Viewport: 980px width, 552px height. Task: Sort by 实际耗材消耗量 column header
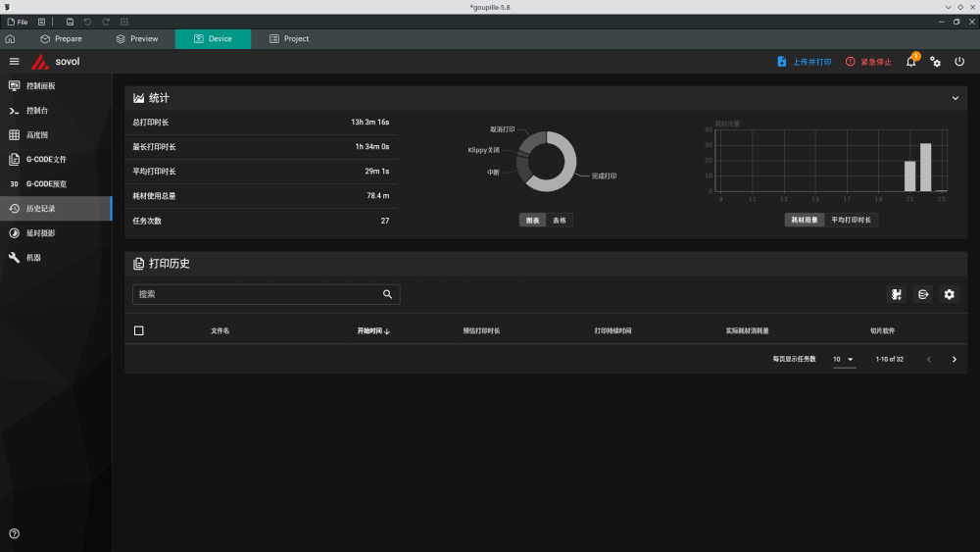(748, 330)
